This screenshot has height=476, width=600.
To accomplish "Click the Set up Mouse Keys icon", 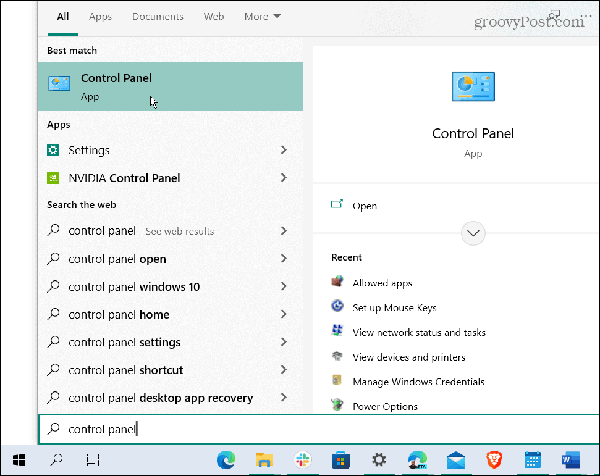I will (337, 306).
